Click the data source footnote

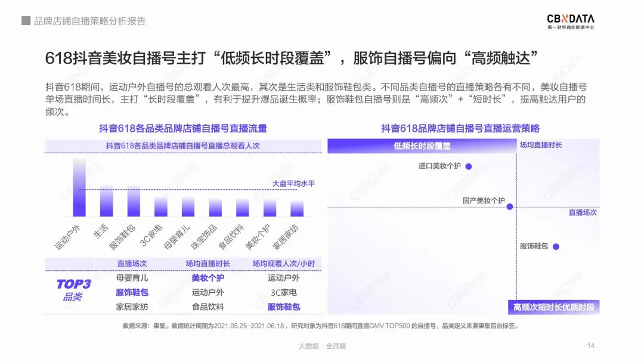[321, 326]
